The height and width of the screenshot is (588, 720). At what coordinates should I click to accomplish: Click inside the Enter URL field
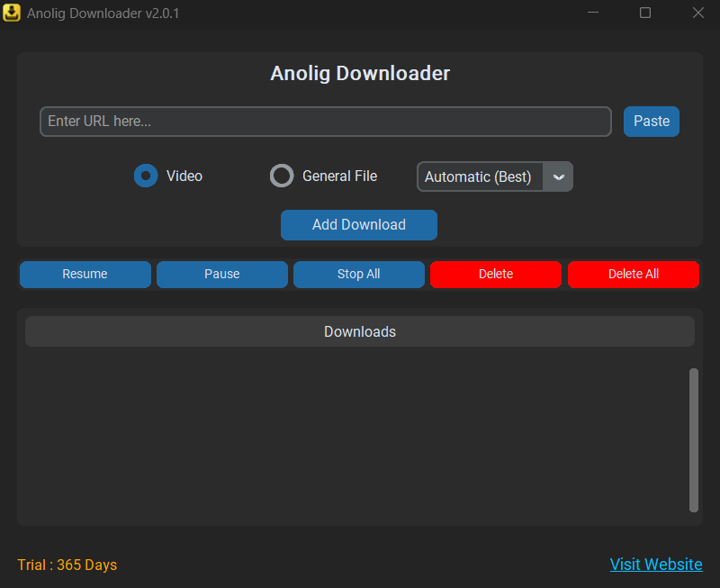click(325, 121)
